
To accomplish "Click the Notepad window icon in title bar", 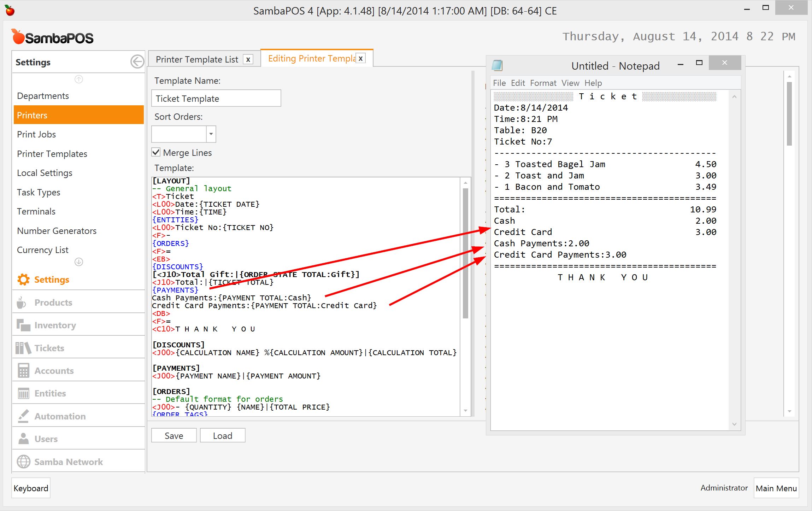I will 497,65.
